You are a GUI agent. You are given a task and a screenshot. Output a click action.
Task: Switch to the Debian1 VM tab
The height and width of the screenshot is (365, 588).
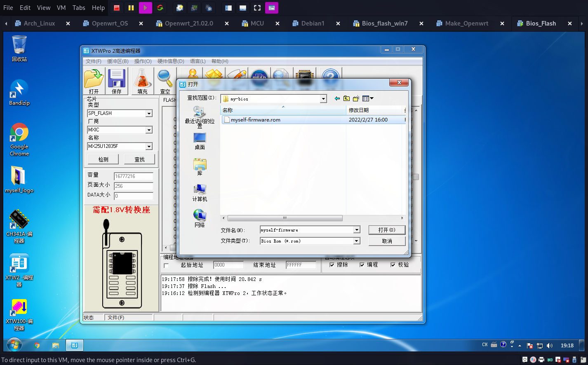click(x=313, y=23)
